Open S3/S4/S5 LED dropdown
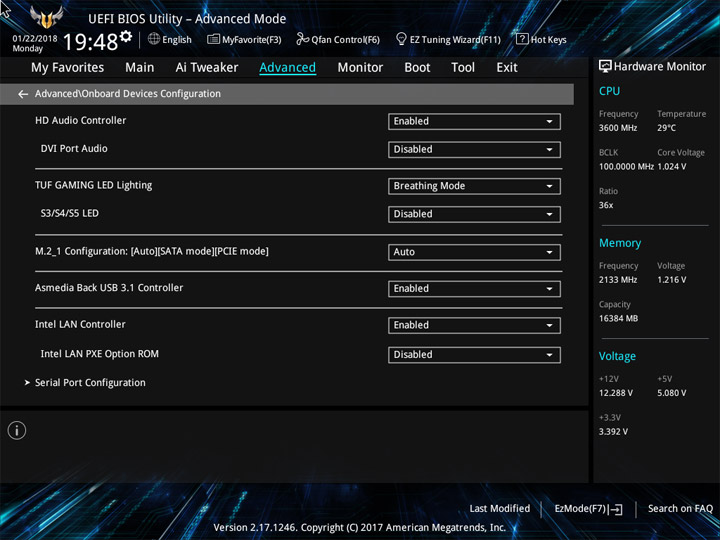This screenshot has width=720, height=540. (474, 214)
